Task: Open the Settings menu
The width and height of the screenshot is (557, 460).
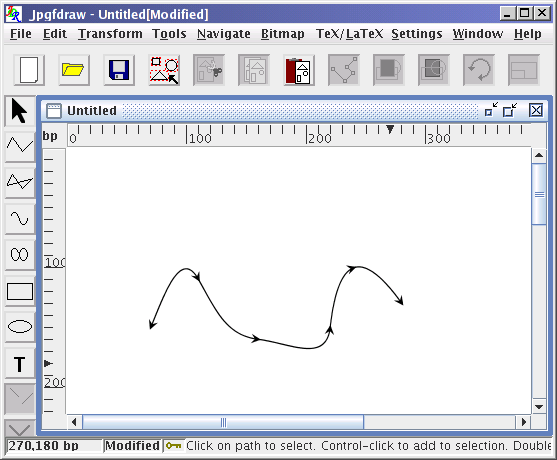Action: click(417, 34)
